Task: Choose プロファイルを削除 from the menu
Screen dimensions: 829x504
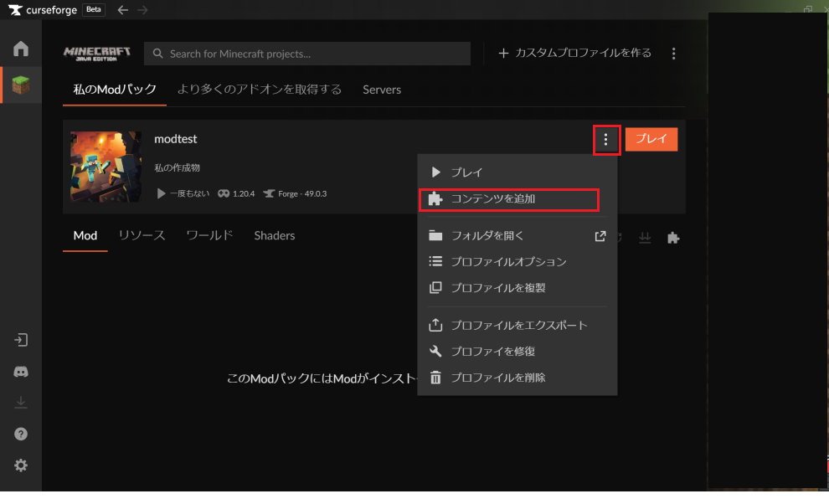Action: point(497,378)
